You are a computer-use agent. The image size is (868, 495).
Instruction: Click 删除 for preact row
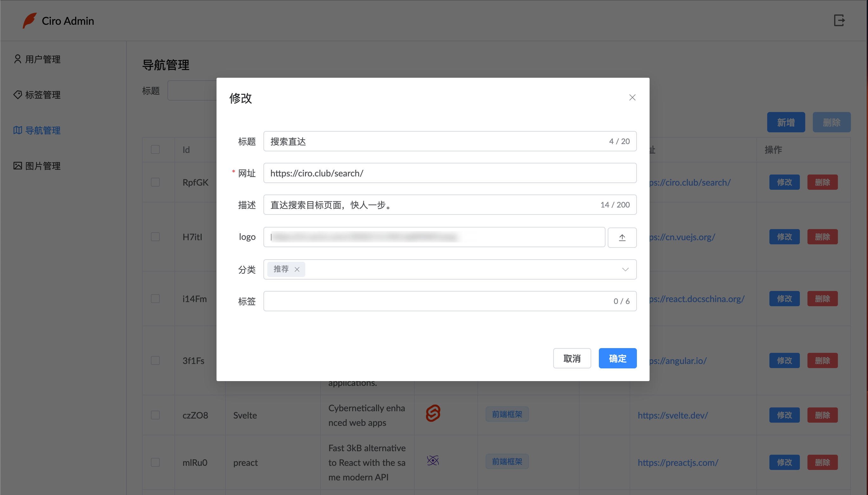(x=822, y=462)
